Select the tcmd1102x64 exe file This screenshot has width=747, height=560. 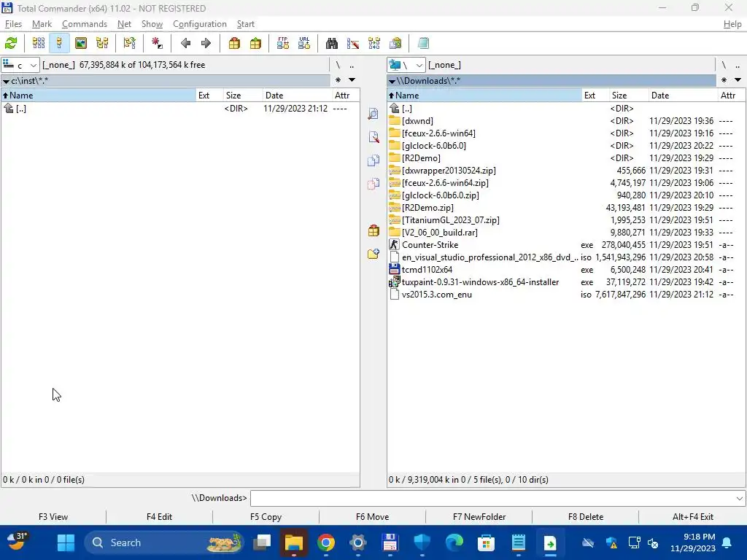(427, 270)
